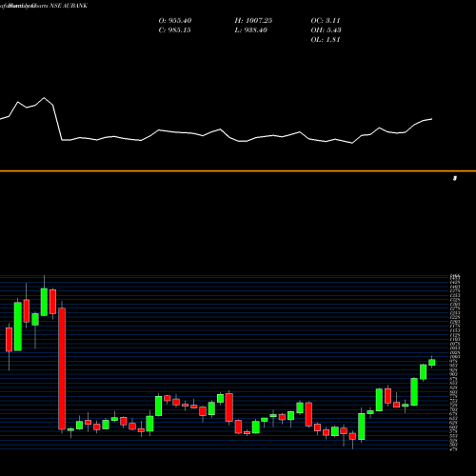Select the low value L: 938.40
Image resolution: width=476 pixels, height=476 pixels.
click(x=251, y=30)
